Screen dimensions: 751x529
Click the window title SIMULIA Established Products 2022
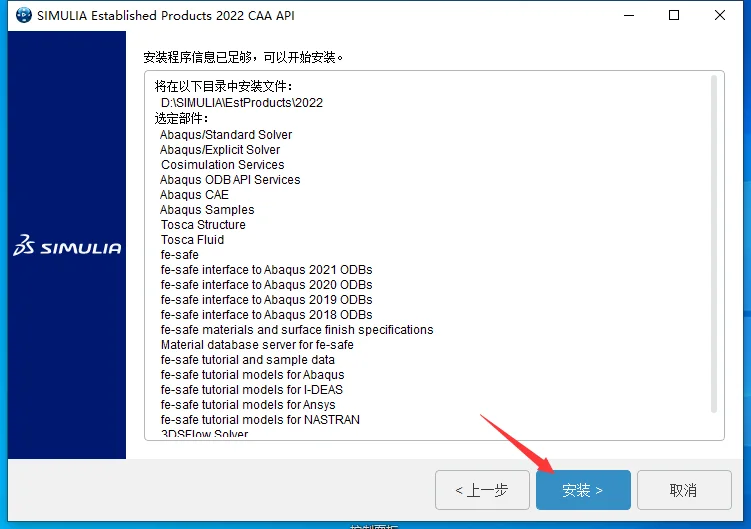click(x=166, y=15)
